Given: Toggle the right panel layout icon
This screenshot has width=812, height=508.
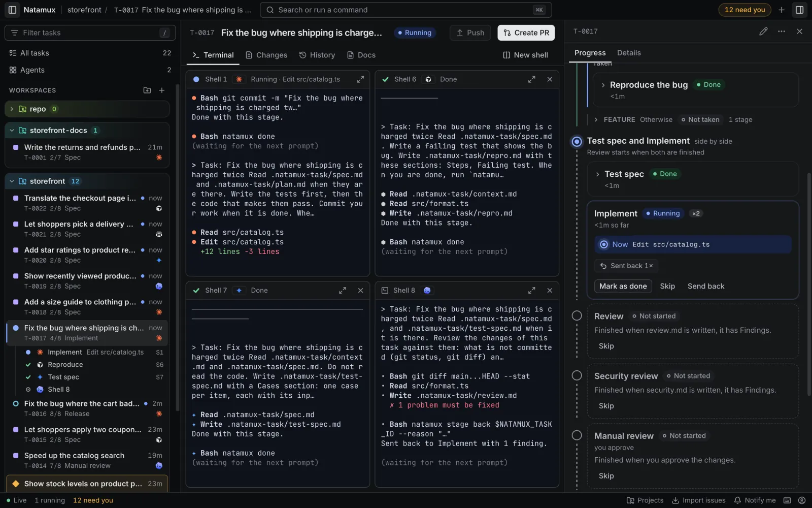Looking at the screenshot, I should [799, 10].
